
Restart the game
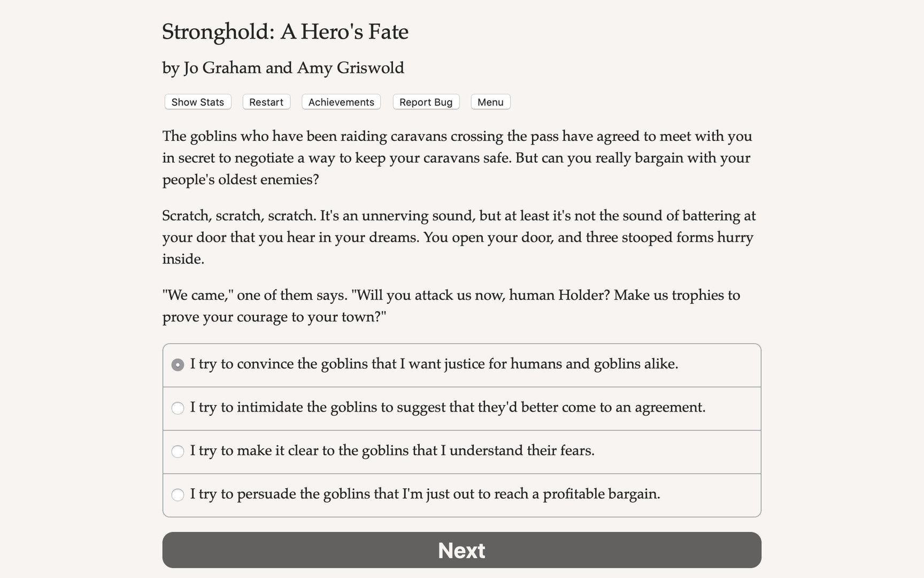click(266, 102)
